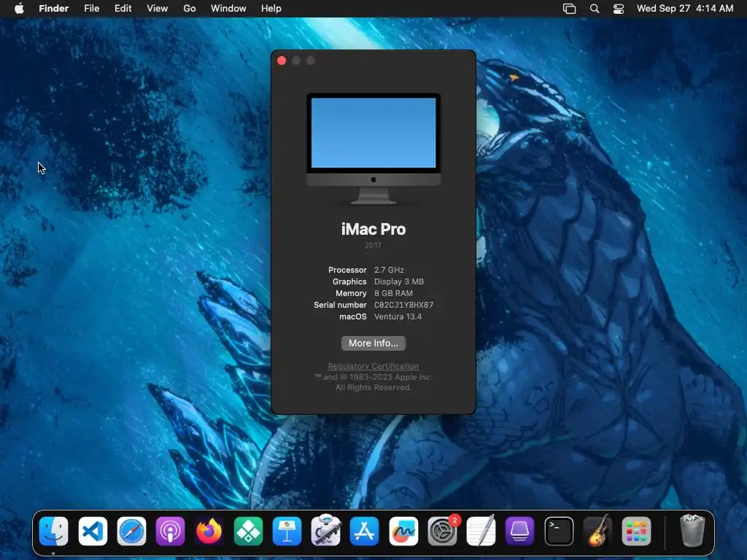Open the Window menu
The image size is (747, 560).
[228, 9]
